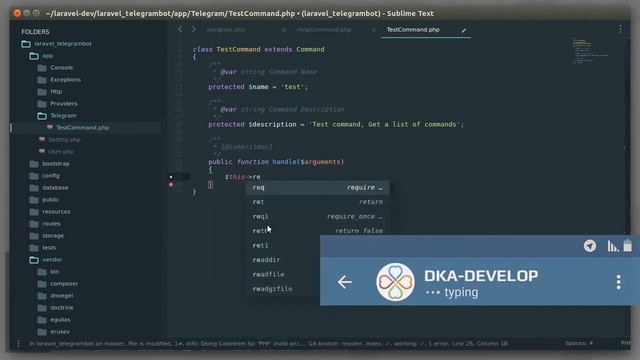Expand the erusev folder

coord(53,332)
